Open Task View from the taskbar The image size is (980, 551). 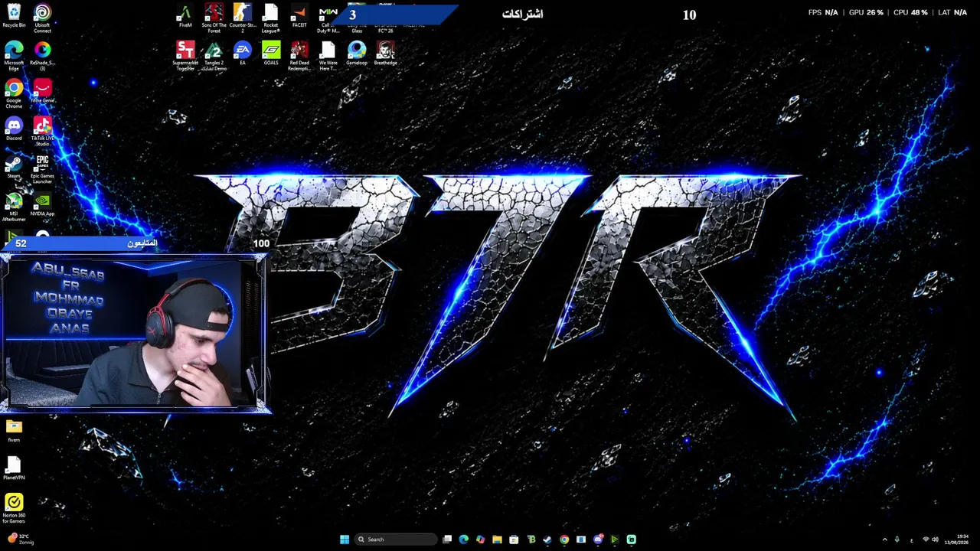coord(447,540)
